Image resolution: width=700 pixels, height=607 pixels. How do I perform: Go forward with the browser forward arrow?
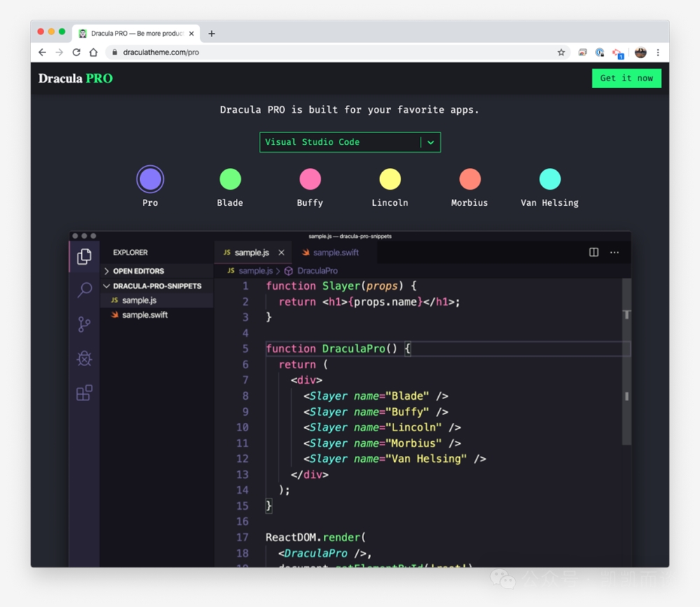pyautogui.click(x=59, y=53)
